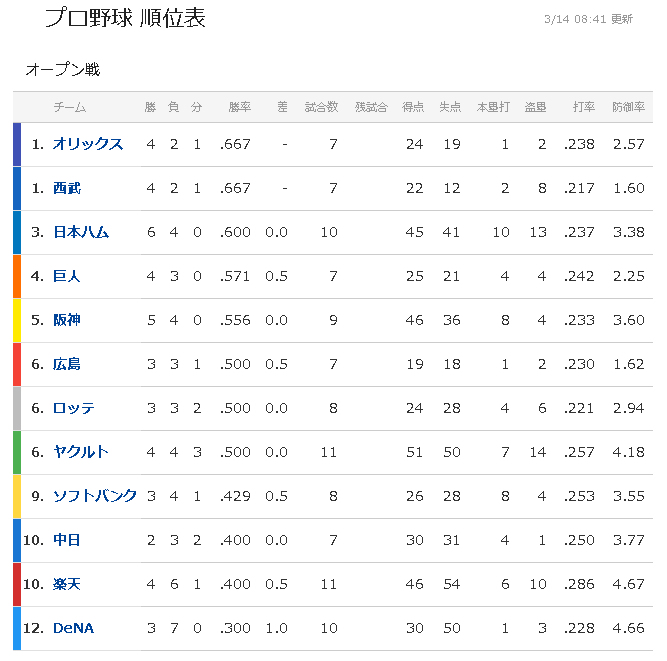
Task: Open the DeNA team link
Action: tap(73, 628)
